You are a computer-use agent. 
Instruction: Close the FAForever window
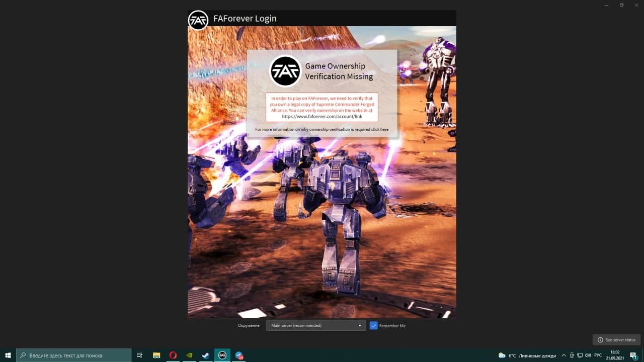click(x=636, y=5)
